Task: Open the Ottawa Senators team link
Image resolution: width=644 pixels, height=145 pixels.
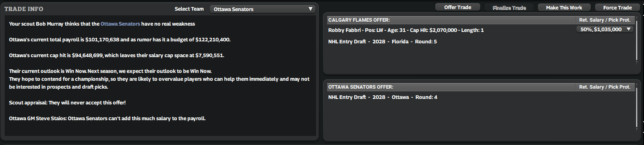Action: pyautogui.click(x=120, y=24)
